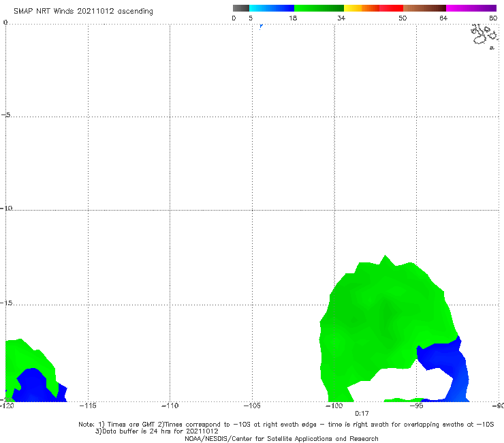Click the longitude label '-95'
Viewport: 504px width, 443px height.
coord(417,406)
